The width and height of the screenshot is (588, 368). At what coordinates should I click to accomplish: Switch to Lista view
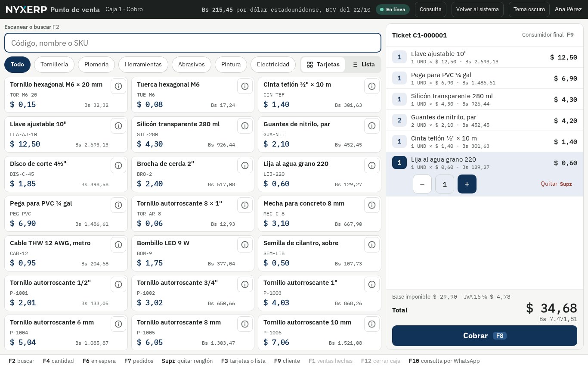[363, 65]
